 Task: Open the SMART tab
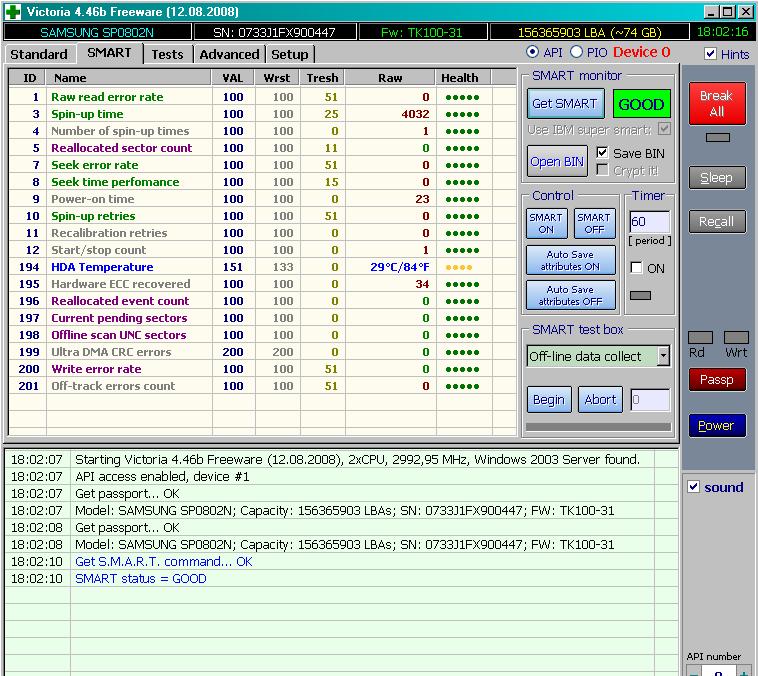109,53
